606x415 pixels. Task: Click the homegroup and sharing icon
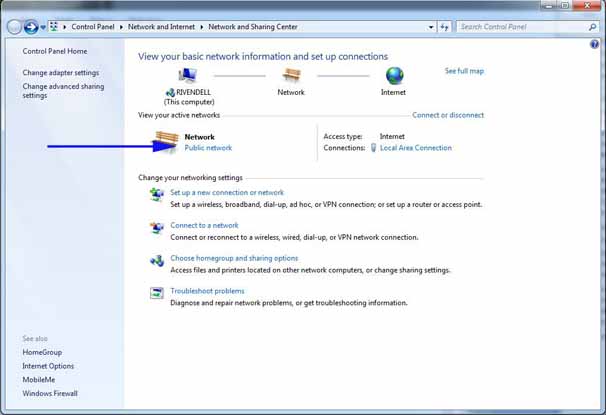coord(157,261)
